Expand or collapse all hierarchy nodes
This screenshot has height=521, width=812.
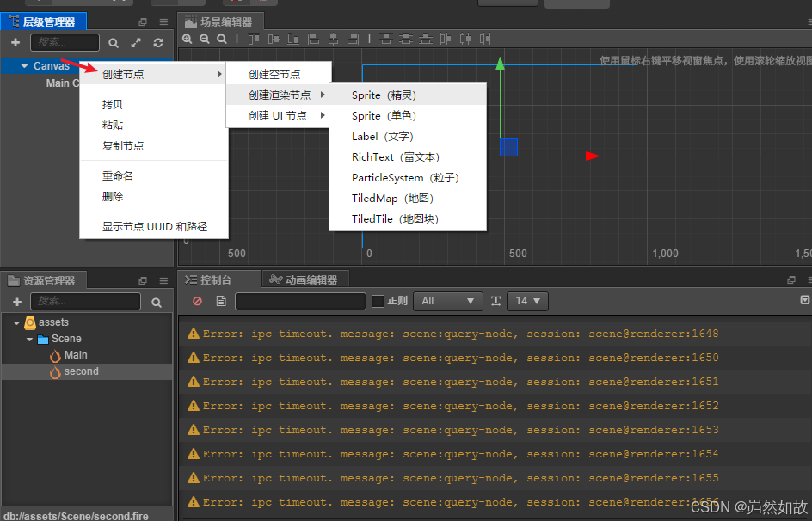(136, 43)
